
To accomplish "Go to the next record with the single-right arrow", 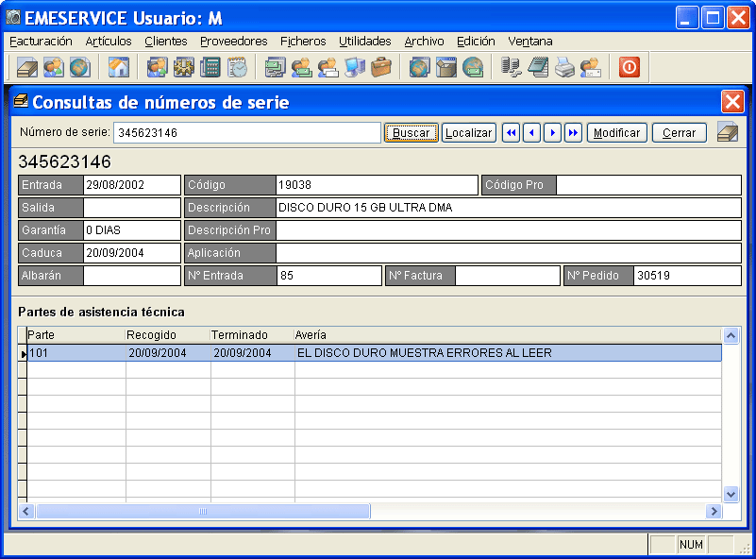I will [552, 132].
